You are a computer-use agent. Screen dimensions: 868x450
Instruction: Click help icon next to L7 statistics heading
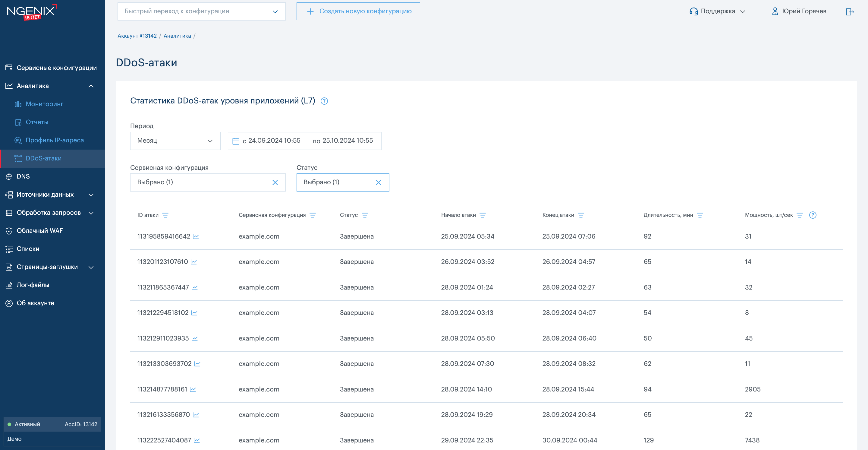click(324, 101)
